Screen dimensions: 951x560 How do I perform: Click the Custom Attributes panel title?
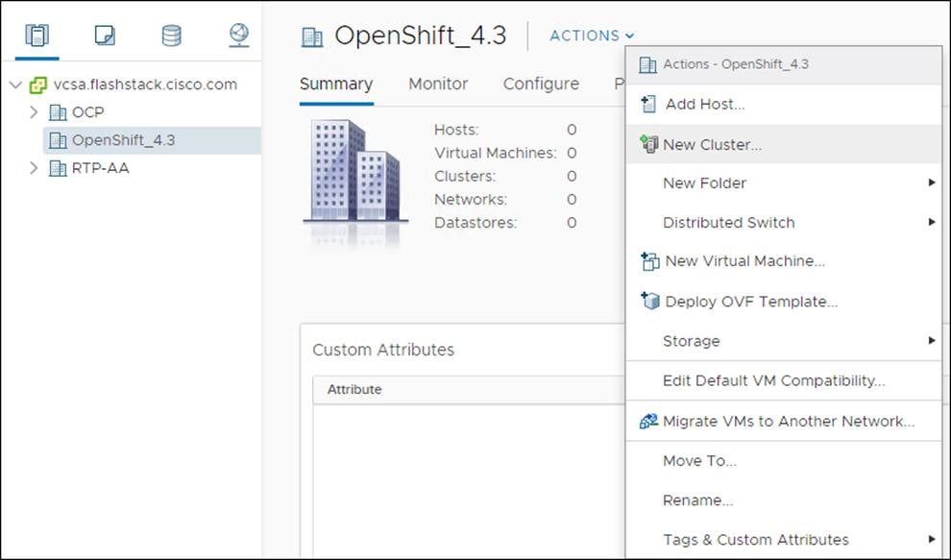(x=383, y=350)
